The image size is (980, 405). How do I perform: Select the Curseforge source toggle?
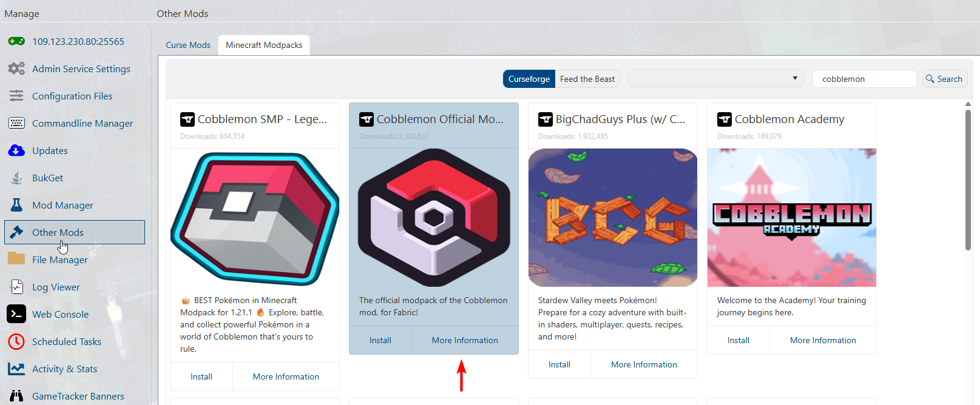coord(529,79)
